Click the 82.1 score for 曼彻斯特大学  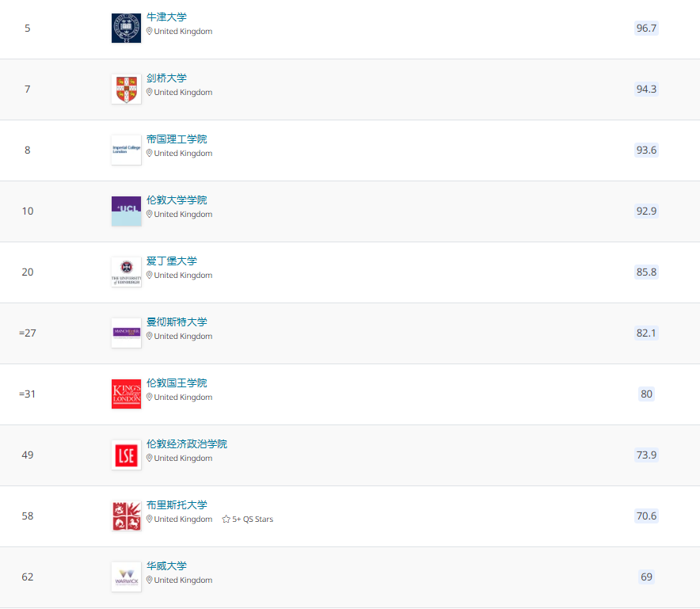pos(646,333)
